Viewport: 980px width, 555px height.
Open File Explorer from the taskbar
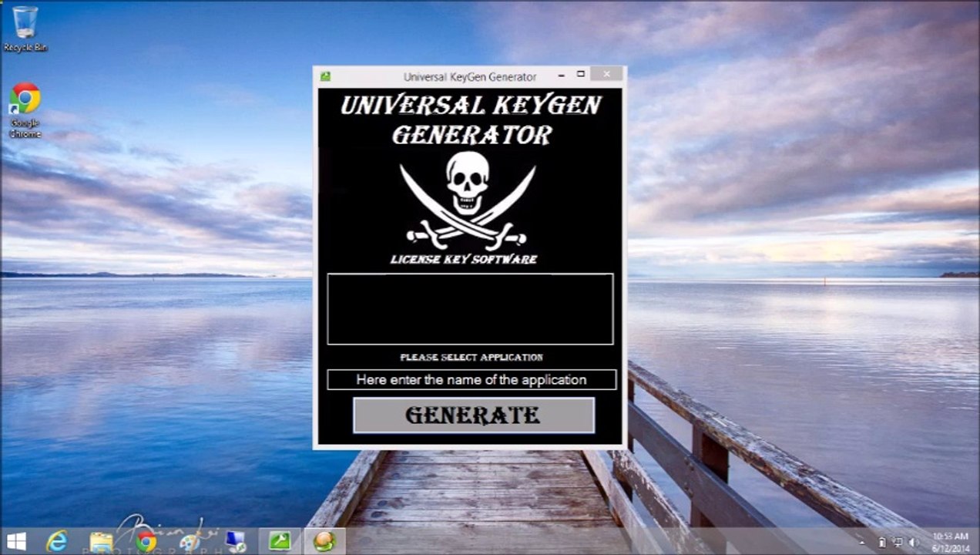click(x=101, y=541)
